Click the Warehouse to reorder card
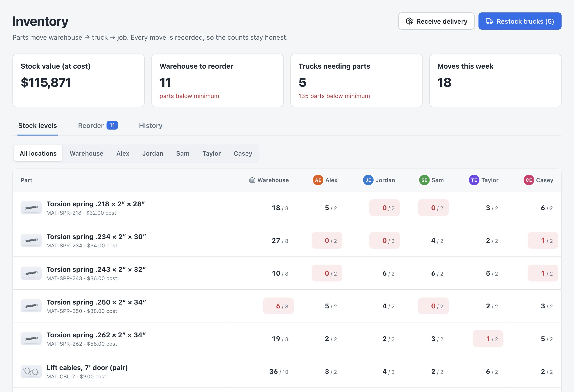574x392 pixels. [217, 81]
